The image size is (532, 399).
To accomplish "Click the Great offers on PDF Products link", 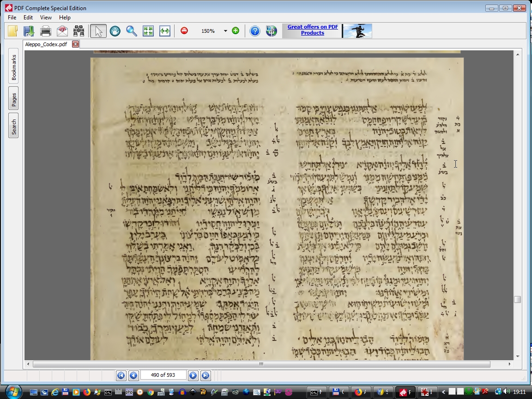I will [313, 30].
